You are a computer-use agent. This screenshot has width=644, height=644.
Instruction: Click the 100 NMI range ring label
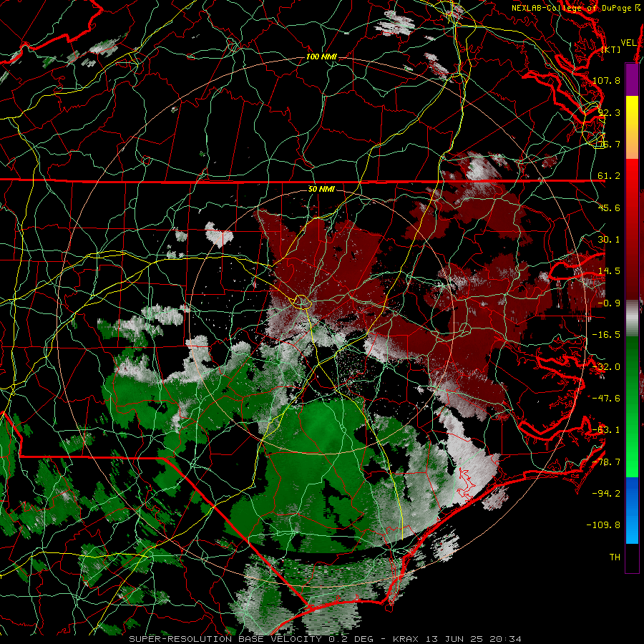pos(321,57)
